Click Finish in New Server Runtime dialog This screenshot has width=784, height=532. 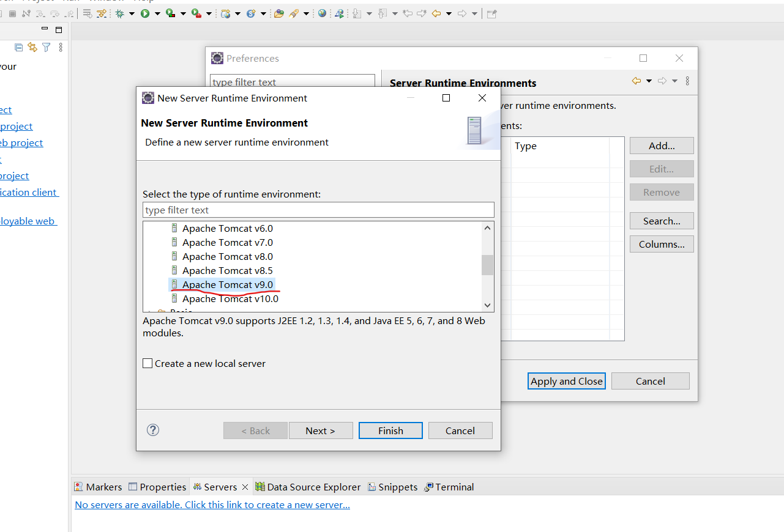390,430
